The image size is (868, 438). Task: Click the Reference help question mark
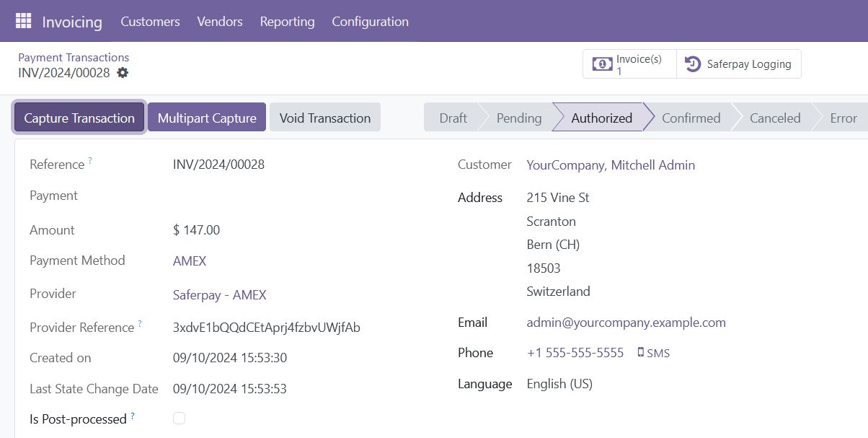(x=90, y=162)
